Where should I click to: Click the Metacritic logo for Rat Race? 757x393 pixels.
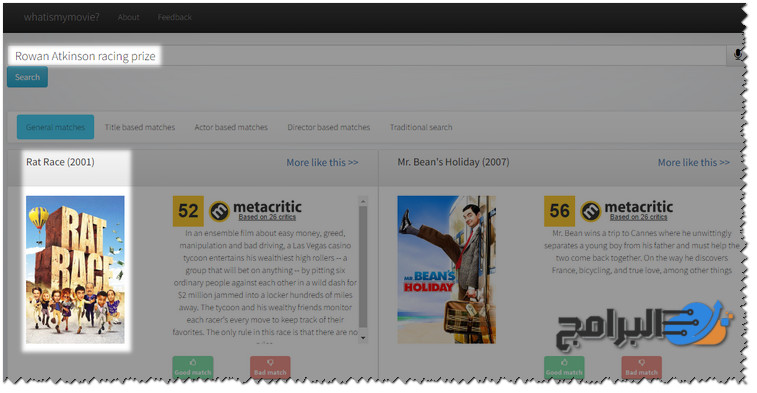coord(255,211)
